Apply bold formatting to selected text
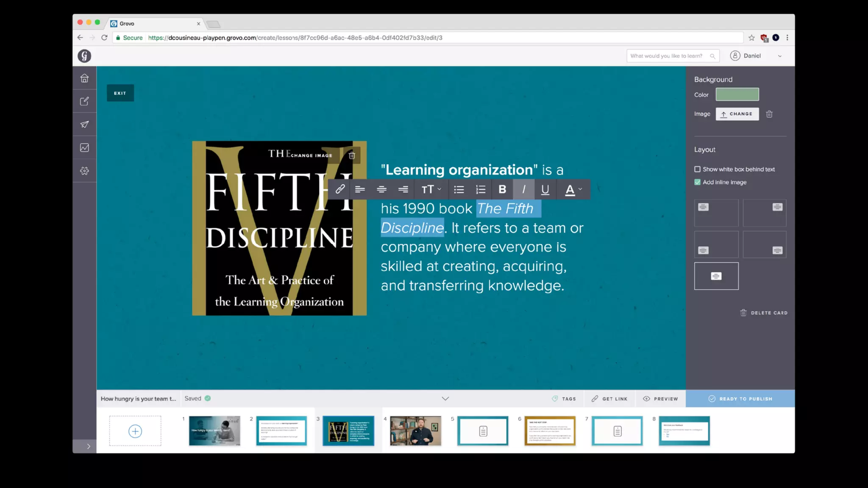Image resolution: width=868 pixels, height=488 pixels. click(502, 189)
